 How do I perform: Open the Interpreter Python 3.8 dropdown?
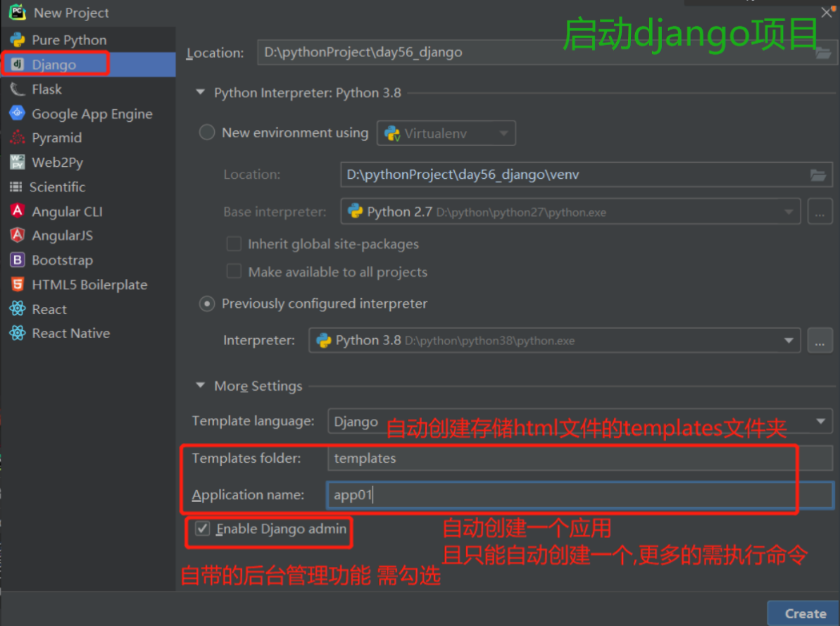pyautogui.click(x=554, y=340)
